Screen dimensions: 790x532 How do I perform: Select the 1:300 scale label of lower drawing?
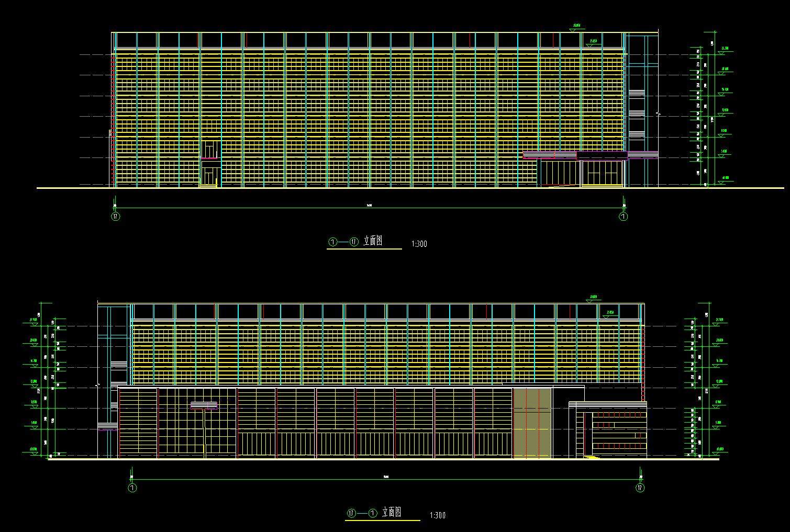437,516
